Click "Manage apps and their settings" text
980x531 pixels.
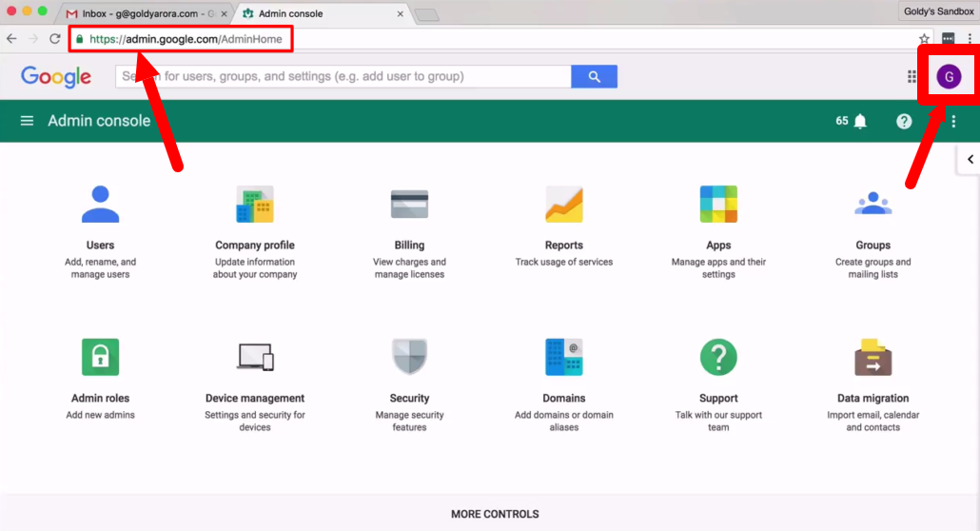(718, 268)
